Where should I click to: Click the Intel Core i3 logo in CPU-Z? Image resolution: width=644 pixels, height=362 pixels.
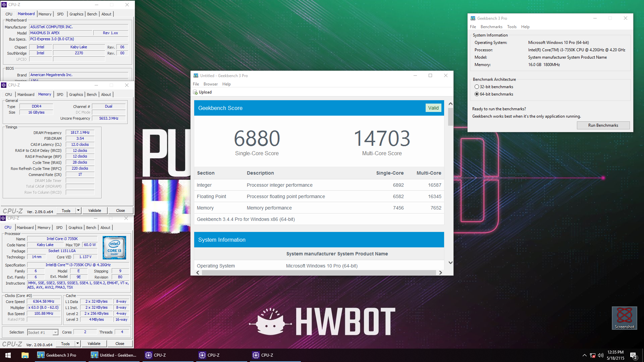tap(114, 248)
